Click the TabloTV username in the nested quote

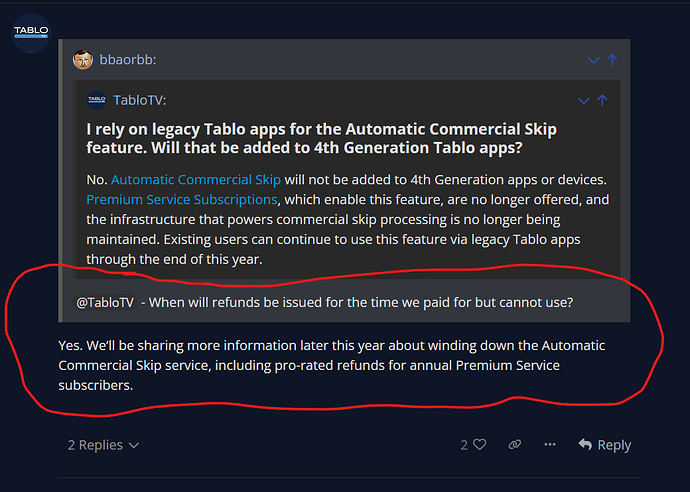(139, 100)
